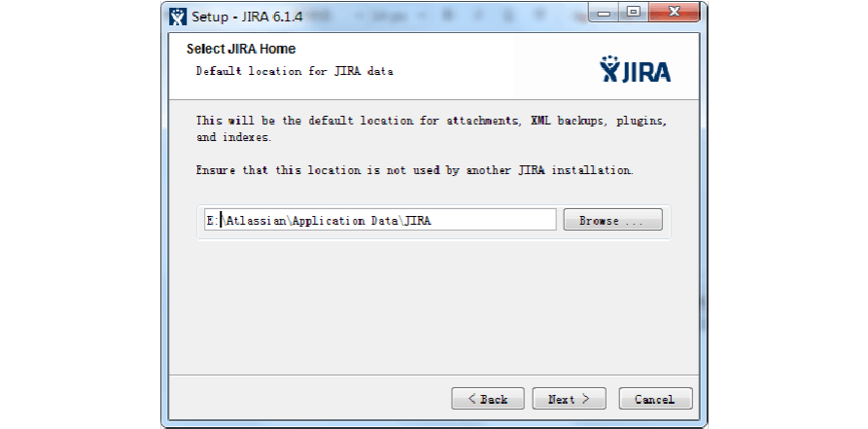Click the "Ensure that this location" warning text
Image resolution: width=868 pixels, height=429 pixels.
414,170
